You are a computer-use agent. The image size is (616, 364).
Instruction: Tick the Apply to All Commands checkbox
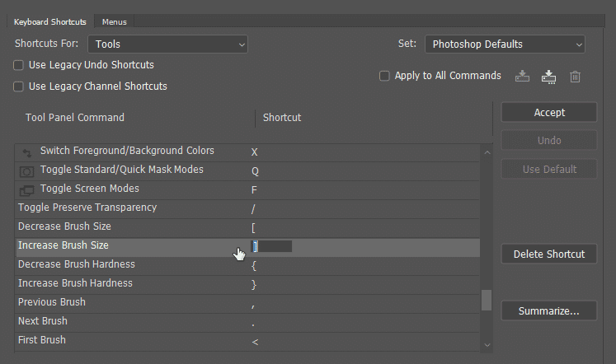click(384, 76)
